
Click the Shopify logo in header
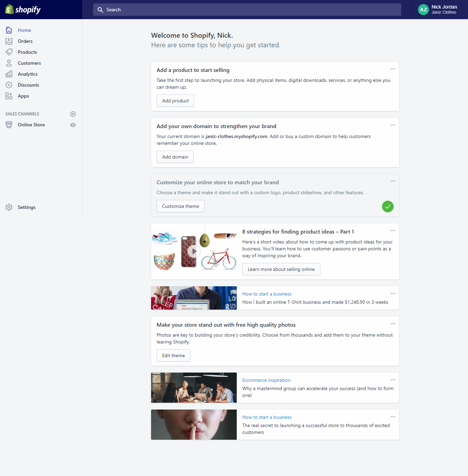23,10
